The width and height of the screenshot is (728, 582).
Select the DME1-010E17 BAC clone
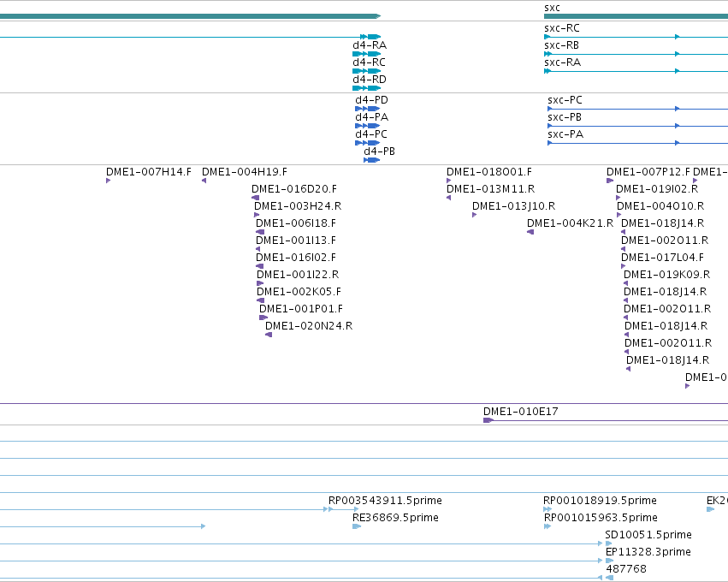[x=606, y=420]
